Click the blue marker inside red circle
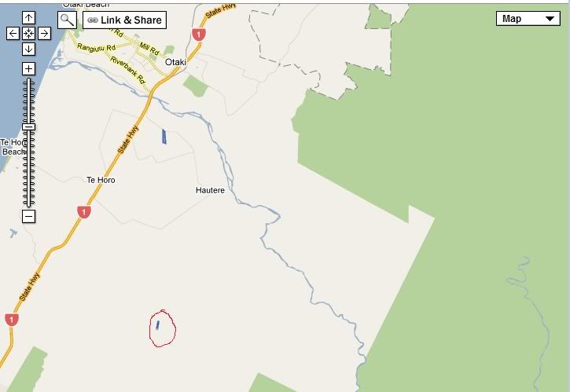The width and height of the screenshot is (570, 392). (x=158, y=325)
